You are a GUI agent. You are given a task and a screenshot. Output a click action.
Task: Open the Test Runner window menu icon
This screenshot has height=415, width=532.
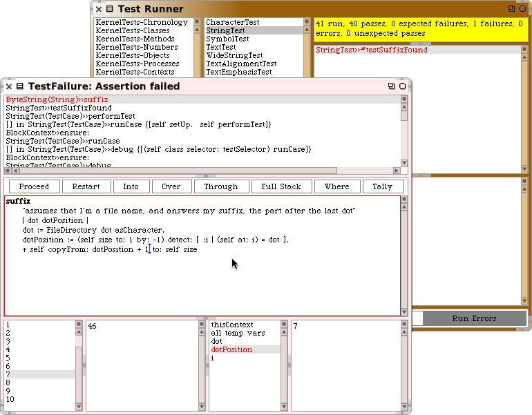[x=110, y=9]
